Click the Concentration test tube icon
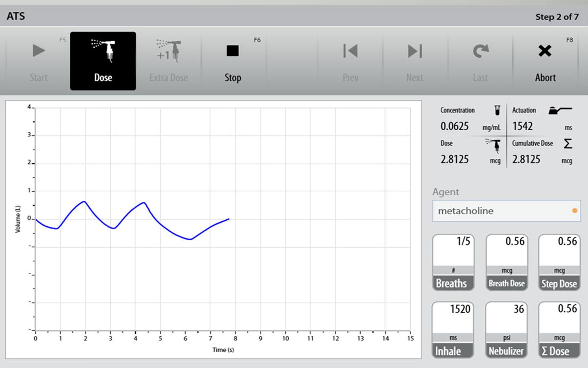588x368 pixels. pyautogui.click(x=497, y=110)
